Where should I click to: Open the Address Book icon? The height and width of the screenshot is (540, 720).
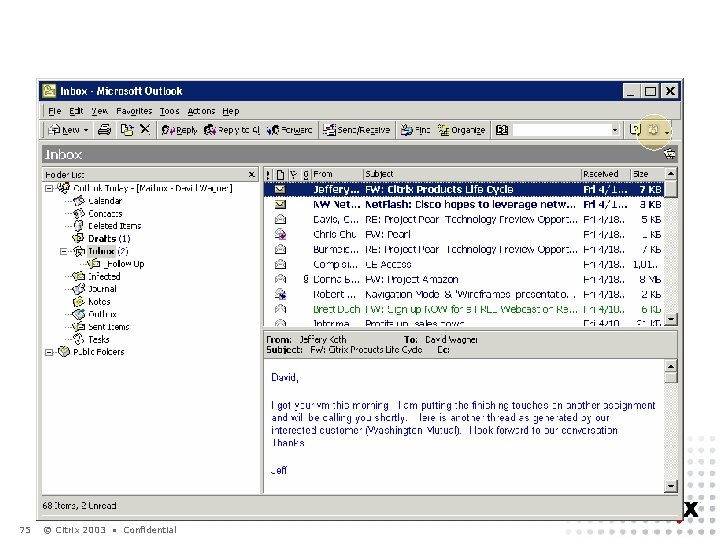(x=502, y=130)
